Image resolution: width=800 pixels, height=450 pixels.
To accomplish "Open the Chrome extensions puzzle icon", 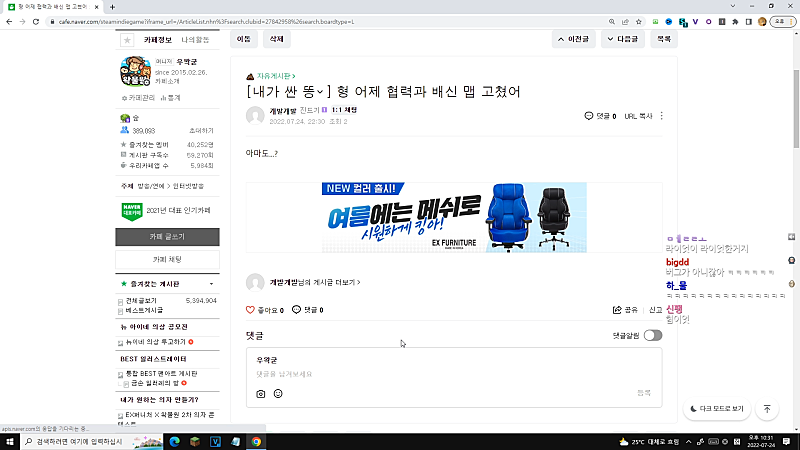I will point(735,22).
